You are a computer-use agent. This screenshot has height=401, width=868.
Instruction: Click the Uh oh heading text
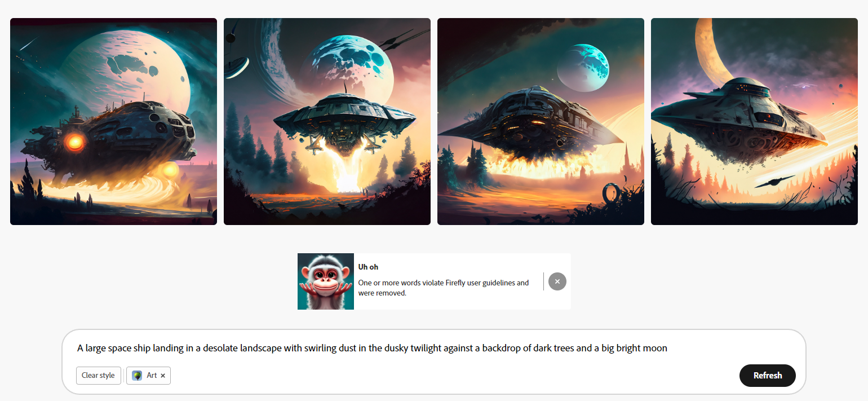[x=368, y=267]
